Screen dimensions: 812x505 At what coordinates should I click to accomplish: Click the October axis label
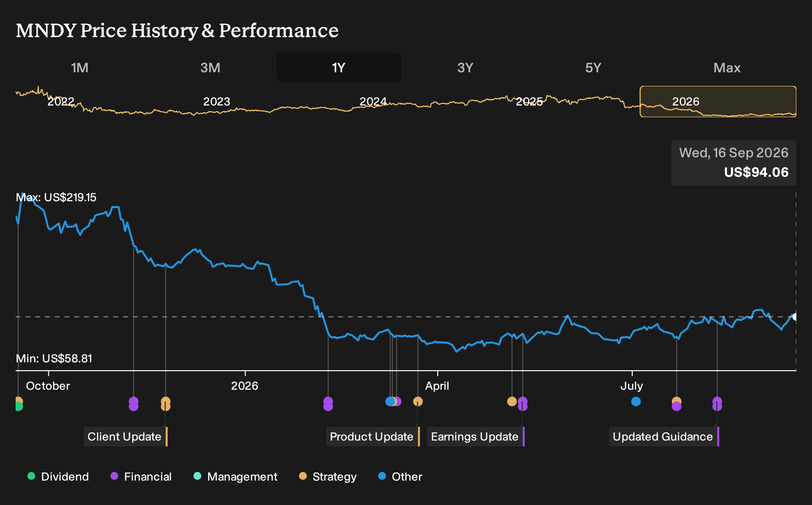(x=48, y=386)
